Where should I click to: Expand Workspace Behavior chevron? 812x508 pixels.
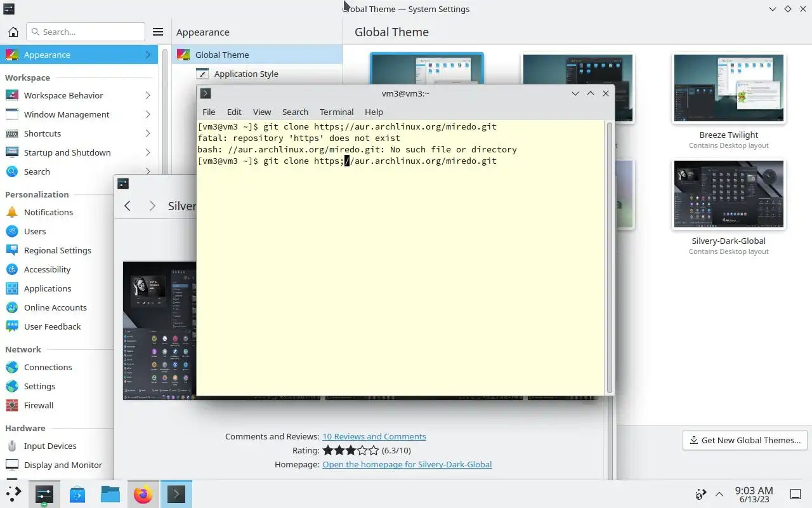pos(148,95)
